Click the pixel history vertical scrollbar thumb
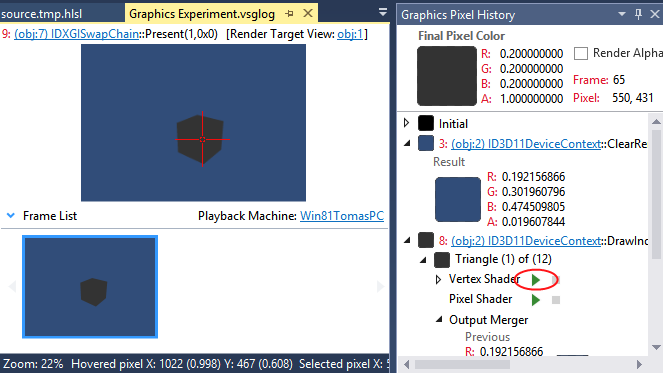Viewport: 663px width, 373px height. pyautogui.click(x=656, y=193)
